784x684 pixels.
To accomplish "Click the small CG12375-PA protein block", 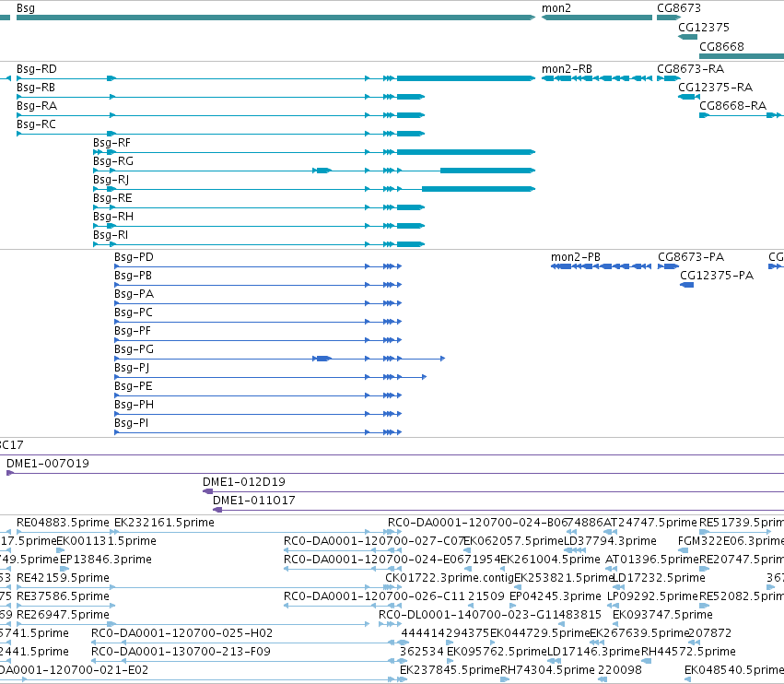I will click(686, 285).
